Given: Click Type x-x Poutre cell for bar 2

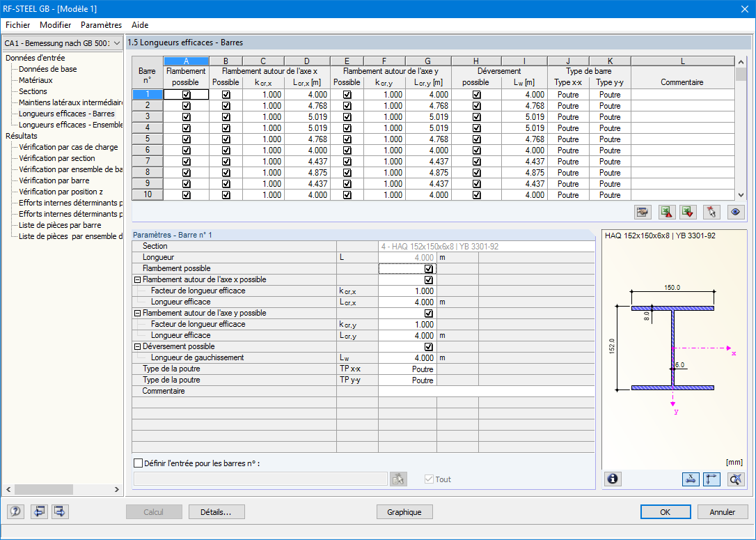Looking at the screenshot, I should pyautogui.click(x=568, y=106).
